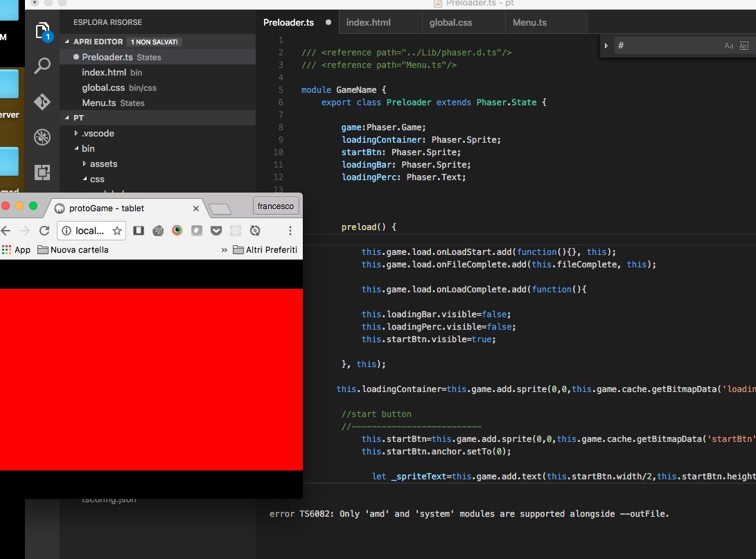756x559 pixels.
Task: Switch to the Menu.ts tab
Action: (529, 21)
